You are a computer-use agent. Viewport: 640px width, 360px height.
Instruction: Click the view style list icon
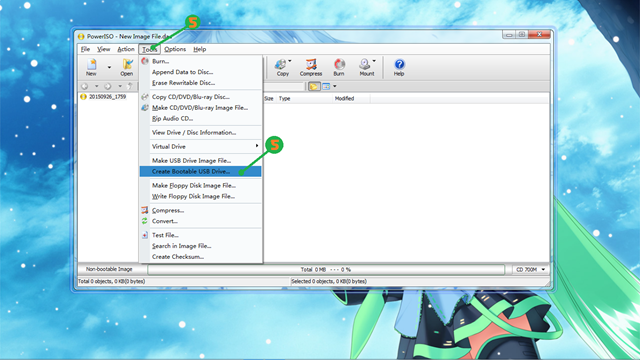coord(326,86)
